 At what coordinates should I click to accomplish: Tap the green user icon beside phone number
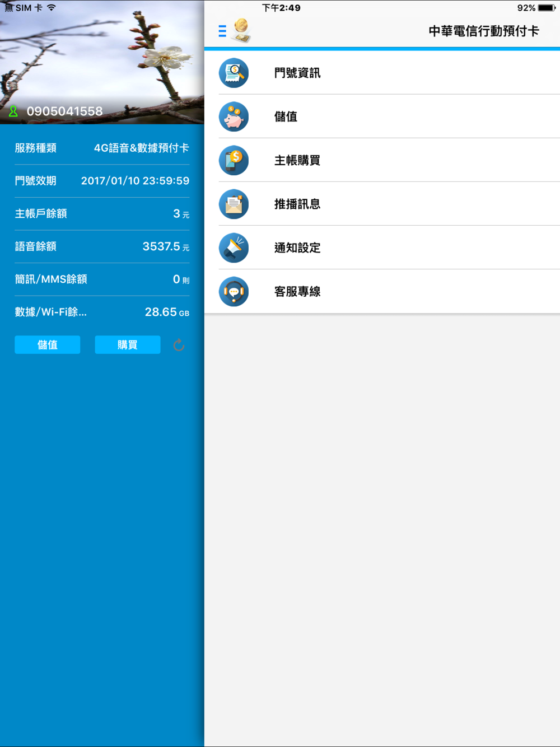(x=13, y=111)
